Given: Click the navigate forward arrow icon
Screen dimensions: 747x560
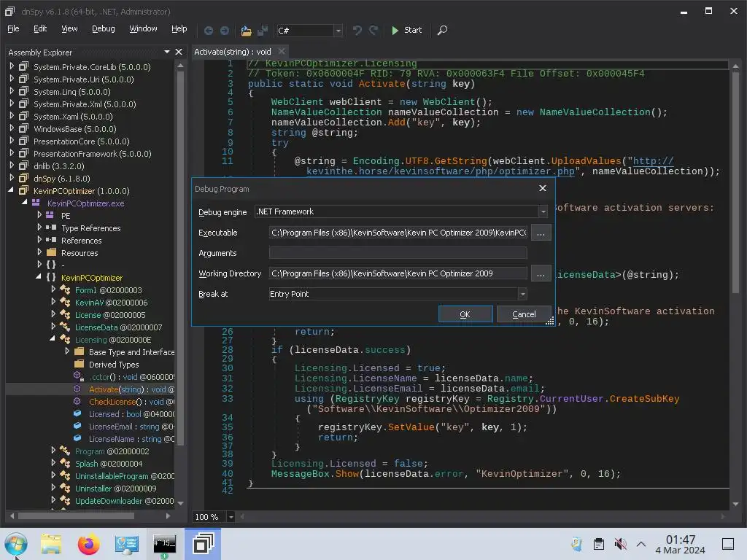Looking at the screenshot, I should (x=225, y=31).
